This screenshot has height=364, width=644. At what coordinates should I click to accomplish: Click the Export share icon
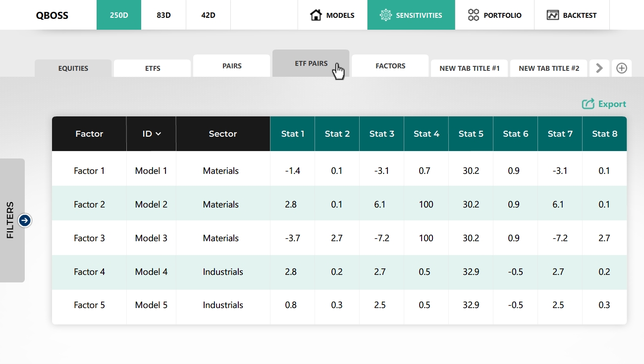coord(588,104)
